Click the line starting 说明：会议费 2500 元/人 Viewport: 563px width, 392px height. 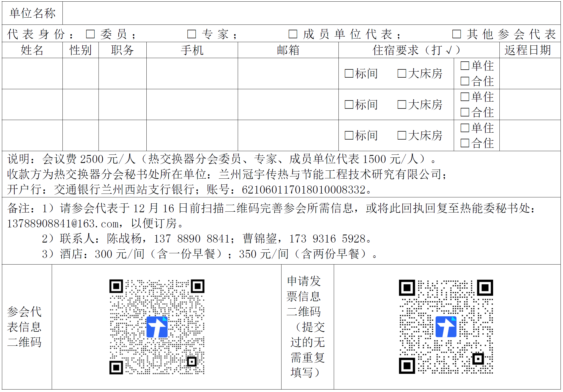click(222, 159)
